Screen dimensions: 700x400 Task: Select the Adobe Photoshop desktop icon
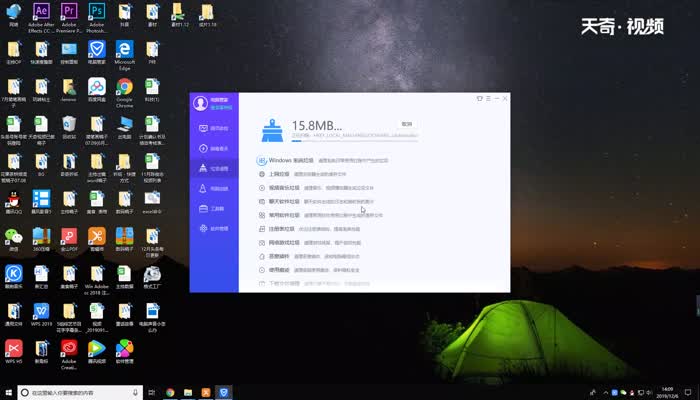(97, 14)
